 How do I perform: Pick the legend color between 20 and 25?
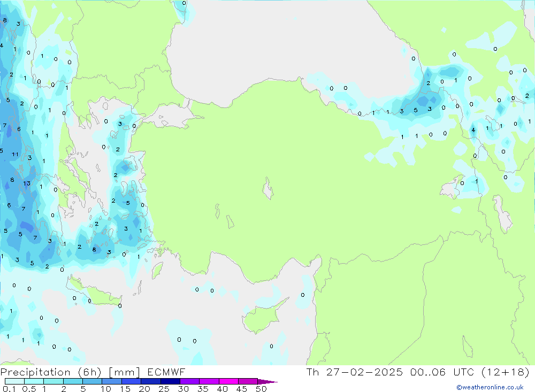pos(150,381)
